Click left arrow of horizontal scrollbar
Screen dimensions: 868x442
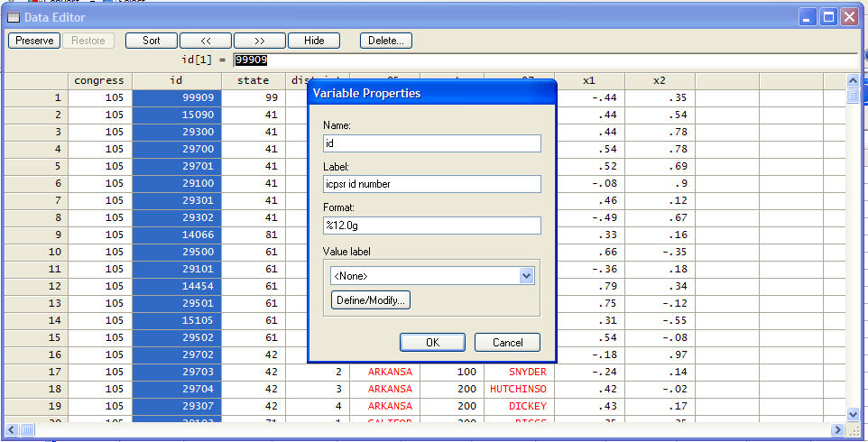pyautogui.click(x=12, y=429)
